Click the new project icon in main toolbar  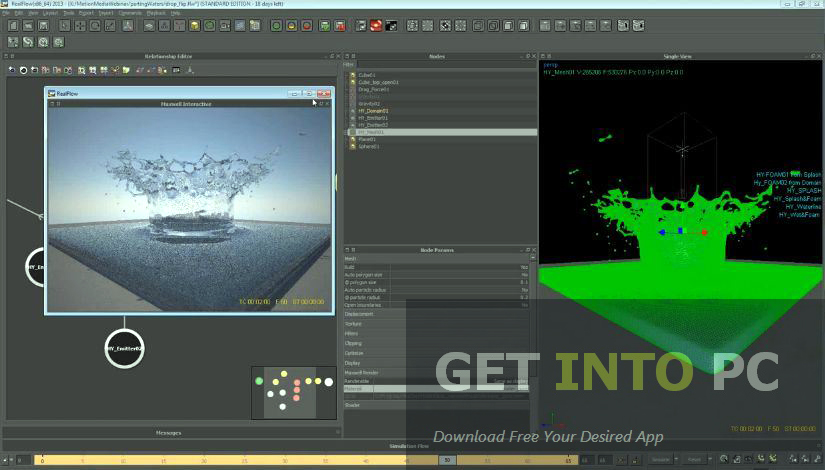13,25
